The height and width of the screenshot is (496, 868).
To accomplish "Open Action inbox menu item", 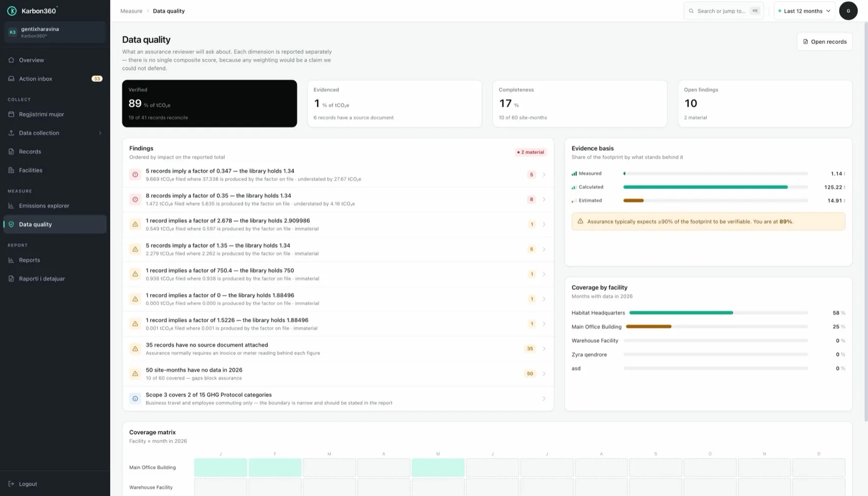I will click(x=55, y=79).
